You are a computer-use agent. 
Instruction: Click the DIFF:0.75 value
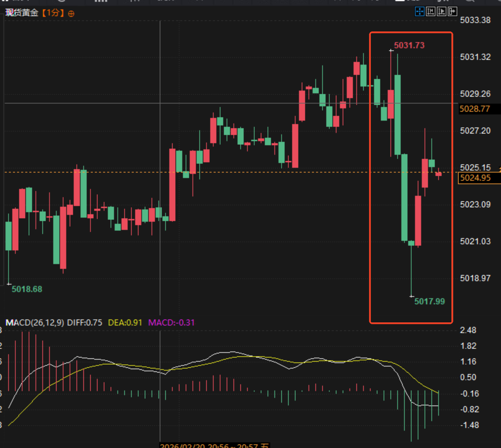(x=84, y=322)
